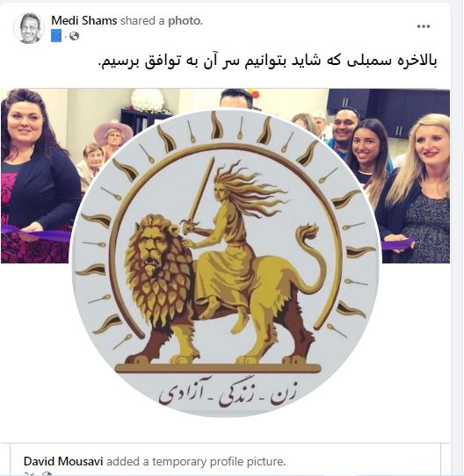Click the highlighted post timestamp
464x476 pixels.
(x=56, y=36)
